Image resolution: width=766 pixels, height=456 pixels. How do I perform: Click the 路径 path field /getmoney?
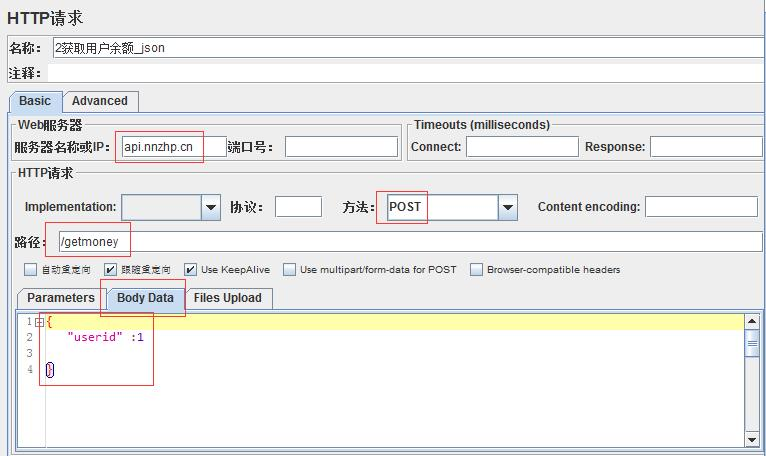410,241
